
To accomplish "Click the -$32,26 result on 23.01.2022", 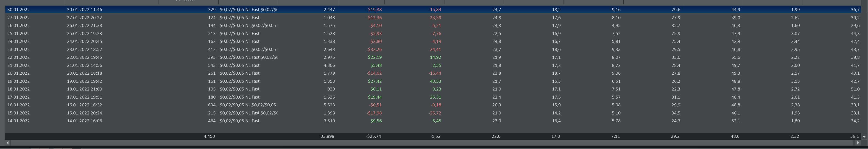I will [x=374, y=49].
